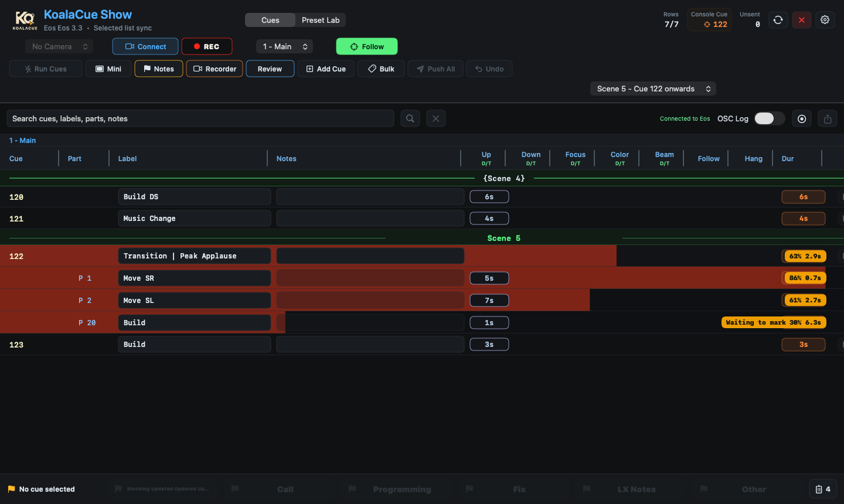The width and height of the screenshot is (844, 504).
Task: Click the Add Cue button
Action: (326, 69)
